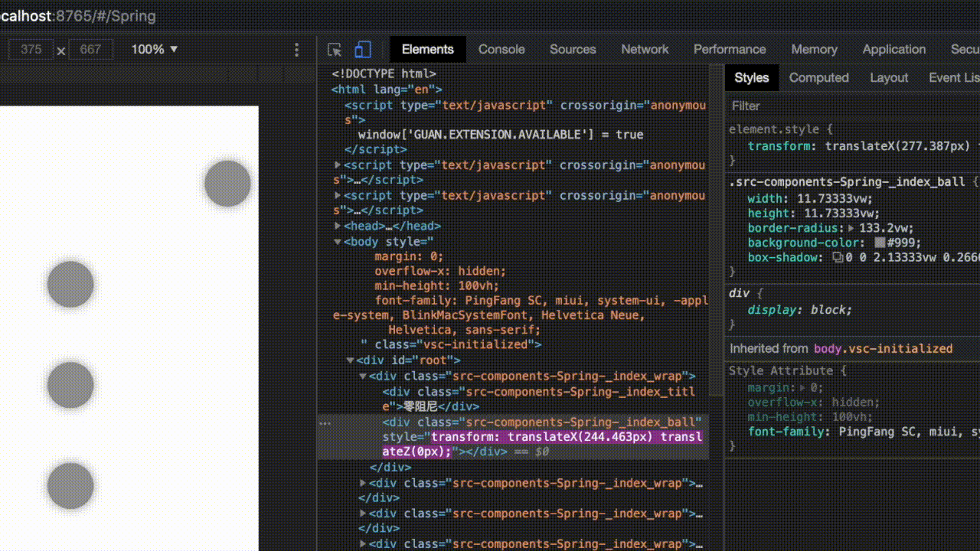Select the Layout sidebar tab

pos(889,78)
